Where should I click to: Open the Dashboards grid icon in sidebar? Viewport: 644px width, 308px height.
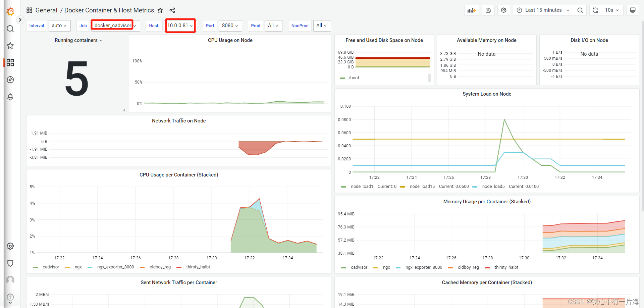tap(10, 63)
